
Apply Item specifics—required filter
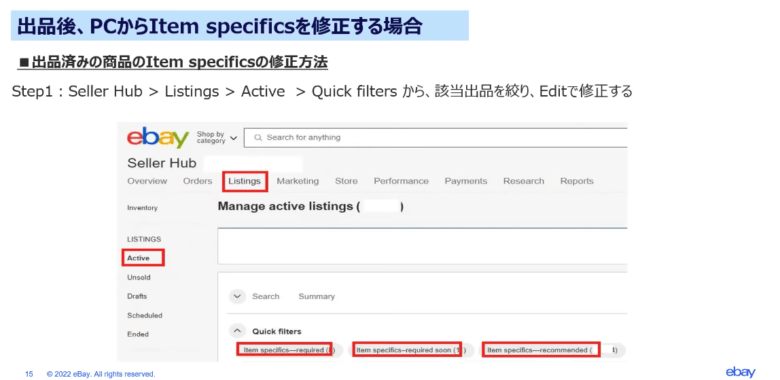click(289, 350)
